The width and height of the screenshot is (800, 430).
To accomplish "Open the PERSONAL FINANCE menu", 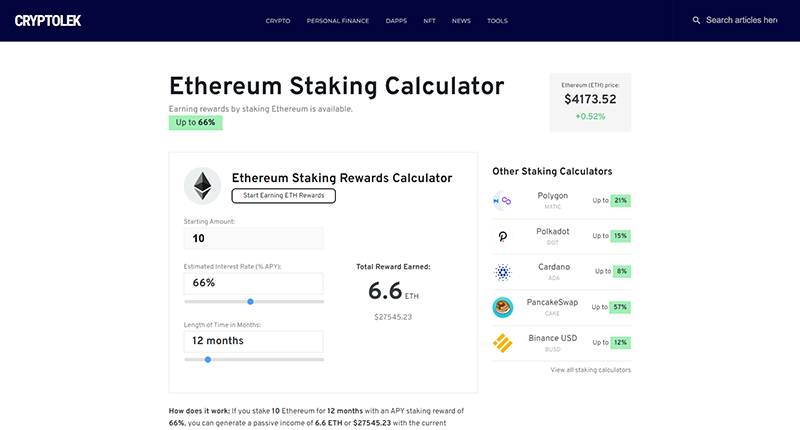I will point(338,21).
